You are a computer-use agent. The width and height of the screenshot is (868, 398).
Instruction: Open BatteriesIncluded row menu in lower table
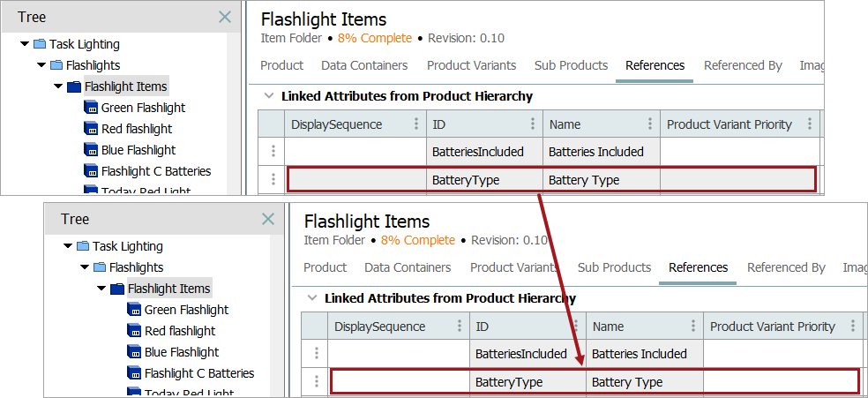point(316,354)
